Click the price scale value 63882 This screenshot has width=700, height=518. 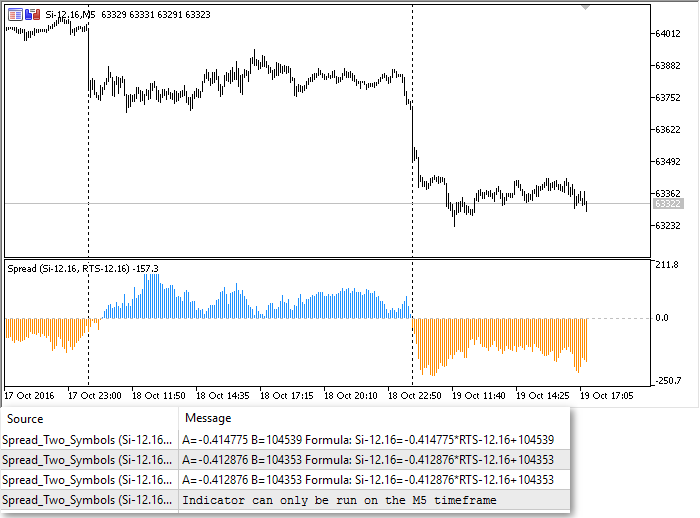click(x=667, y=66)
